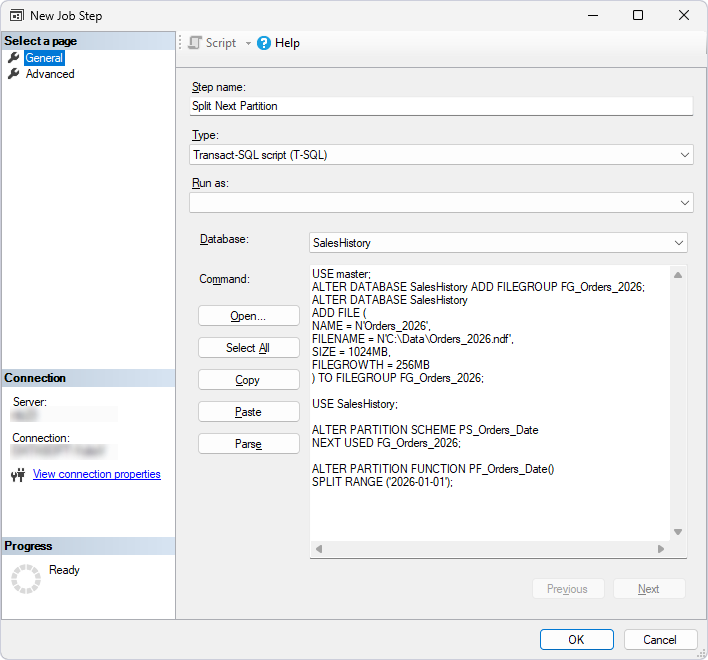Click the 'NEXT USED FG_Orders_2026;' line
The image size is (708, 660).
387,443
